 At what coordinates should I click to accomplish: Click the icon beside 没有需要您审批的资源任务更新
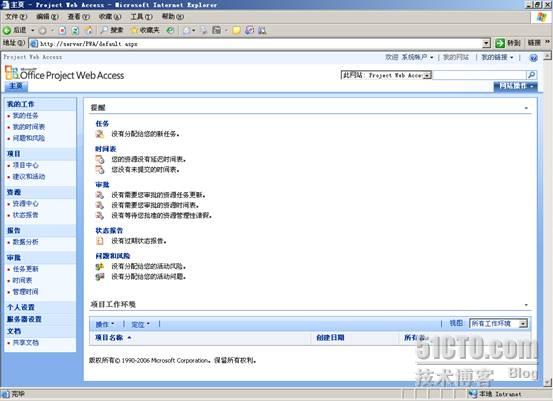tap(100, 195)
